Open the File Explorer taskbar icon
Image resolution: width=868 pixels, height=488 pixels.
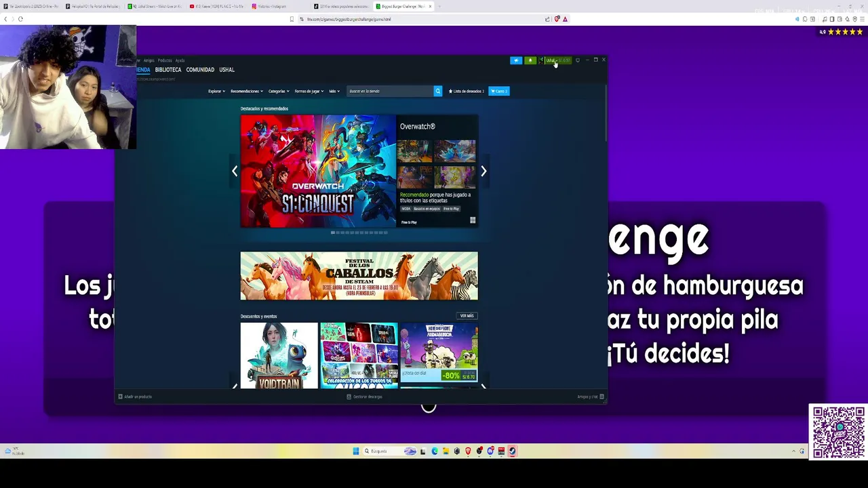(446, 451)
